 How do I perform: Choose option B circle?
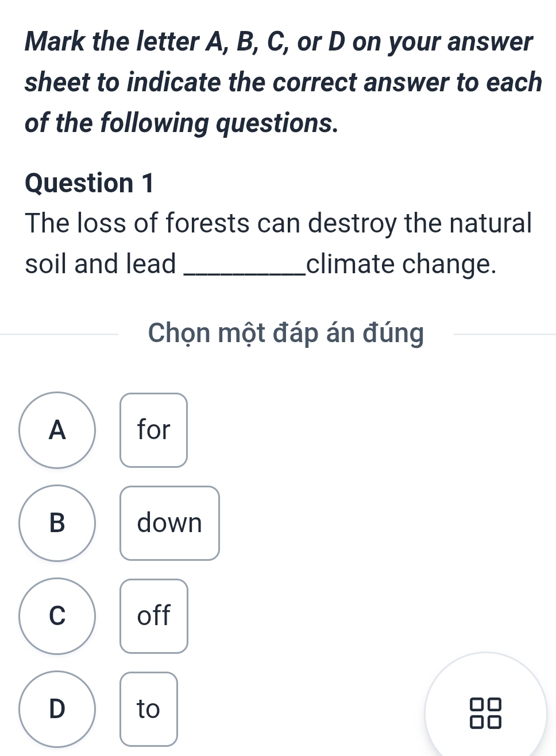[x=57, y=523]
